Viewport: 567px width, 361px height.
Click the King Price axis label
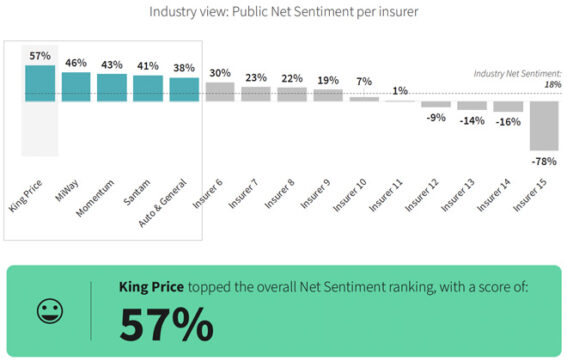coord(25,195)
